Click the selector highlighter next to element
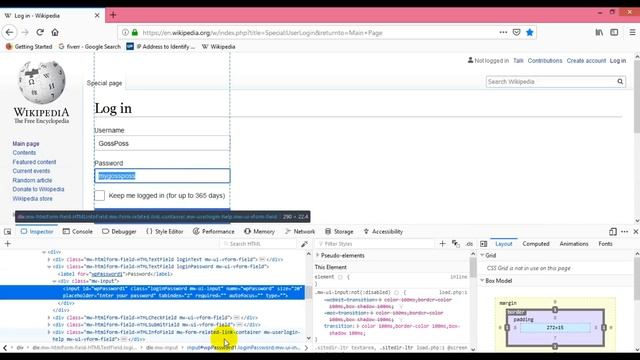The image size is (640, 360). click(x=340, y=277)
